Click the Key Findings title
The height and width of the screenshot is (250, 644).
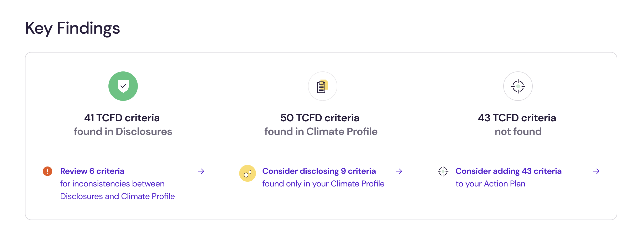[x=72, y=28]
